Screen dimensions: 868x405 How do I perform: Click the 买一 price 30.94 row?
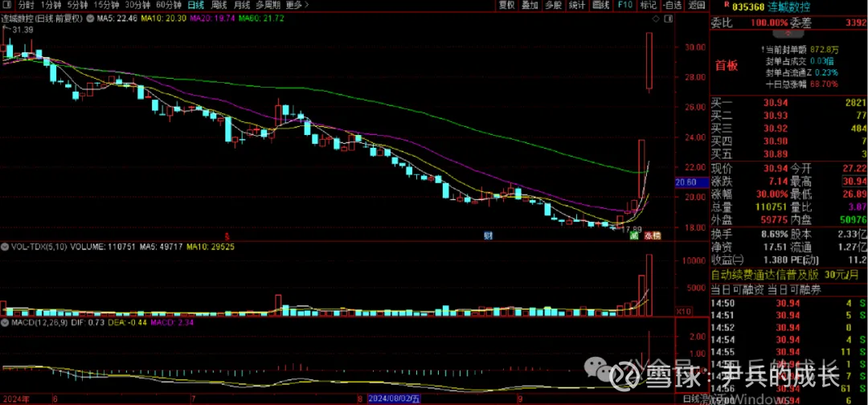point(789,103)
